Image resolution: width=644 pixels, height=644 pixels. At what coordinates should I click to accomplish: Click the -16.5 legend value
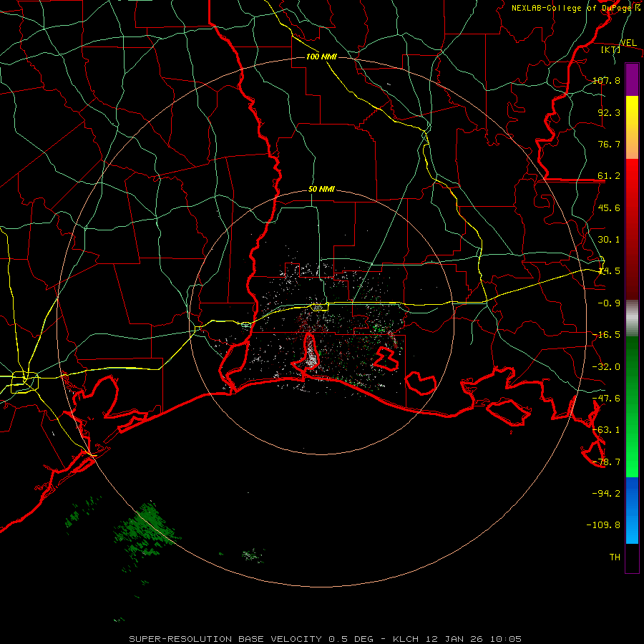606,335
